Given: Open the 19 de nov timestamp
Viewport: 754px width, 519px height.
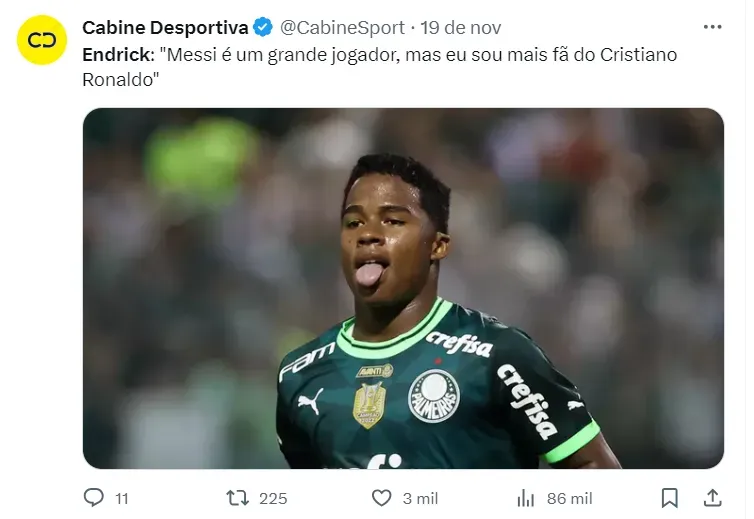Looking at the screenshot, I should point(461,28).
